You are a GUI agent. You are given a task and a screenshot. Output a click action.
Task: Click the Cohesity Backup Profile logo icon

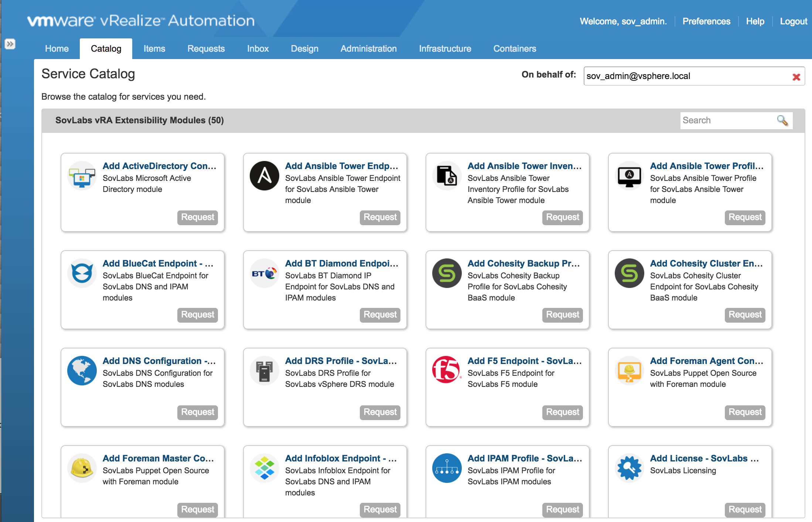(x=447, y=273)
